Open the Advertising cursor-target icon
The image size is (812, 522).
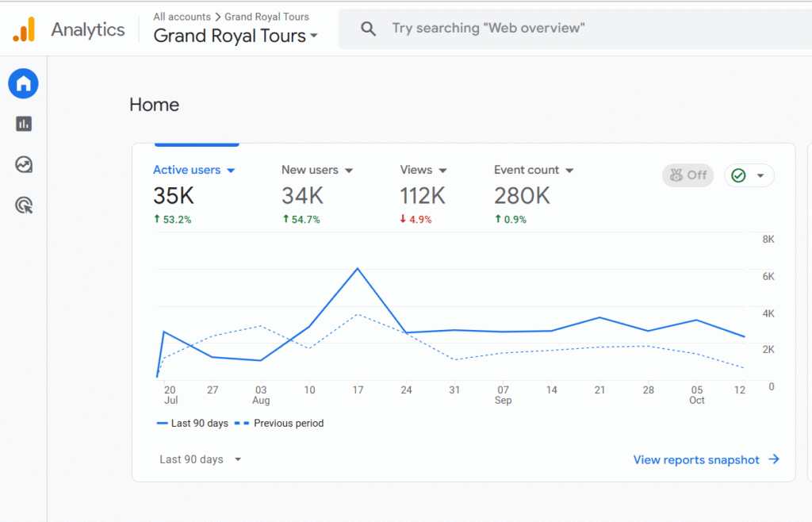[x=24, y=206]
